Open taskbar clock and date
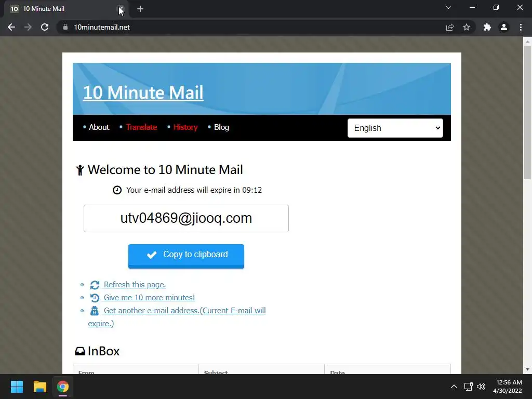 pos(508,387)
